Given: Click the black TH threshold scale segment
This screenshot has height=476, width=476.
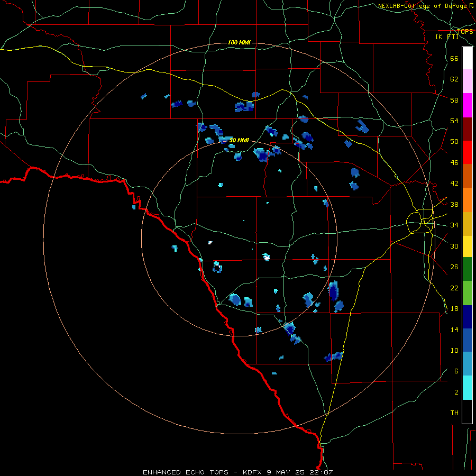Looking at the screenshot, I should point(467,411).
